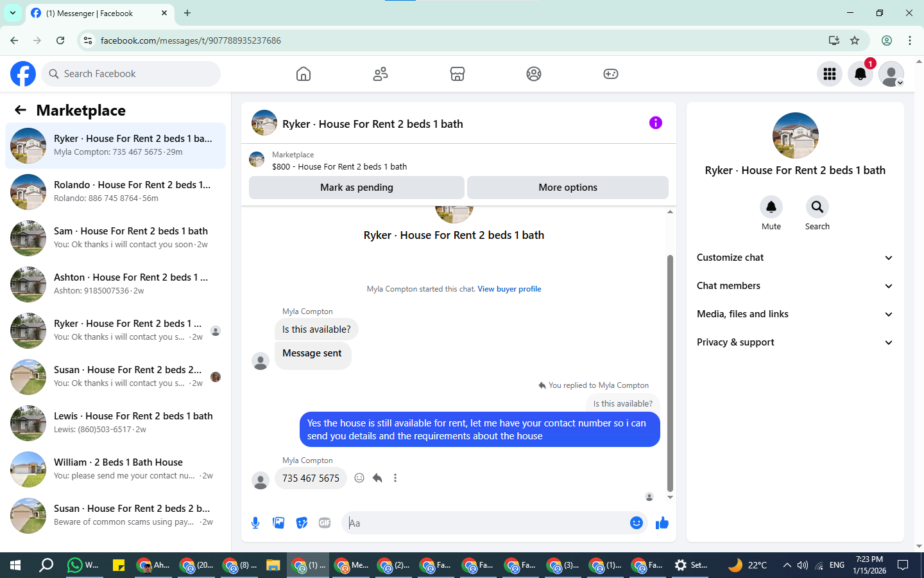The image size is (924, 578).
Task: Focus the Aa message input box
Action: (485, 523)
